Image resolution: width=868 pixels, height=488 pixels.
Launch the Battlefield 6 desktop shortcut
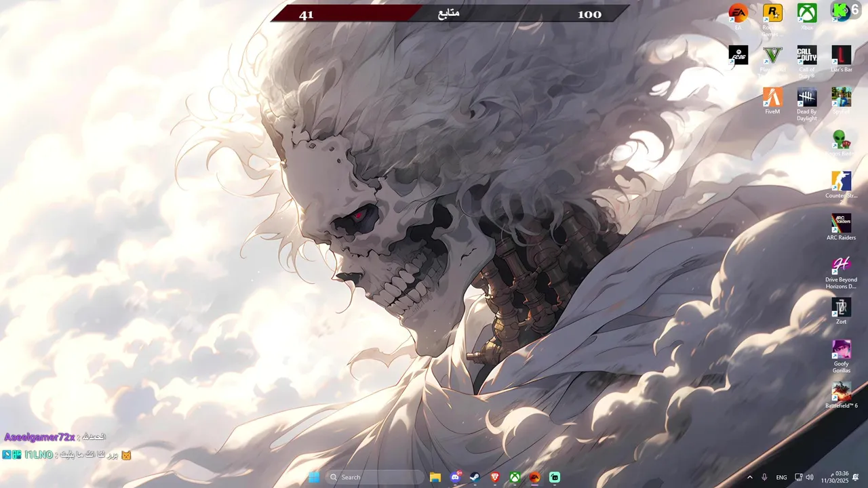tap(842, 394)
